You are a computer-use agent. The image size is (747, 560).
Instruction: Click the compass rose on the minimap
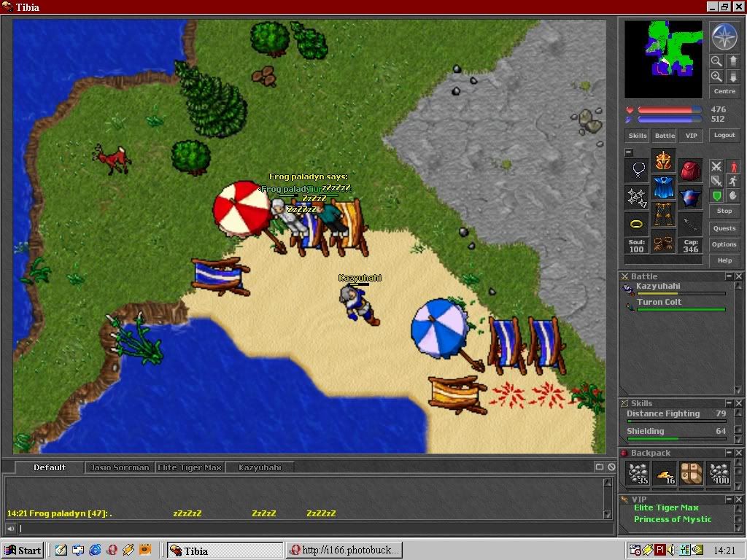click(724, 36)
